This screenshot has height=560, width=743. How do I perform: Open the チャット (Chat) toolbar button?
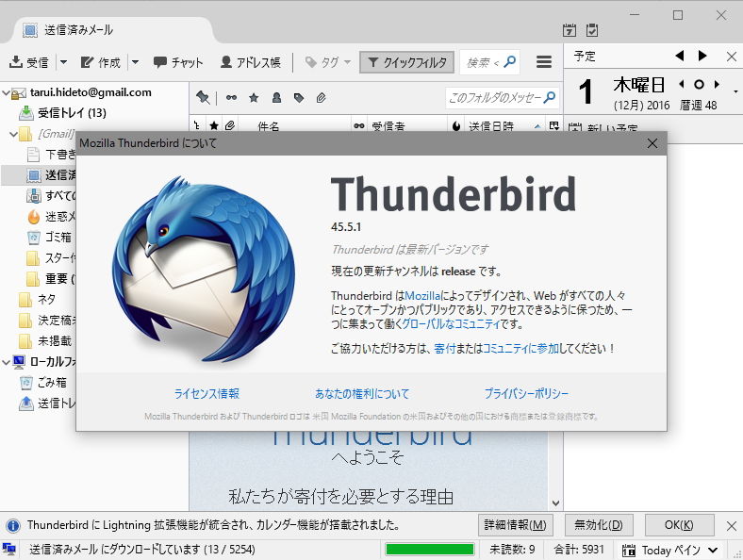(x=178, y=62)
